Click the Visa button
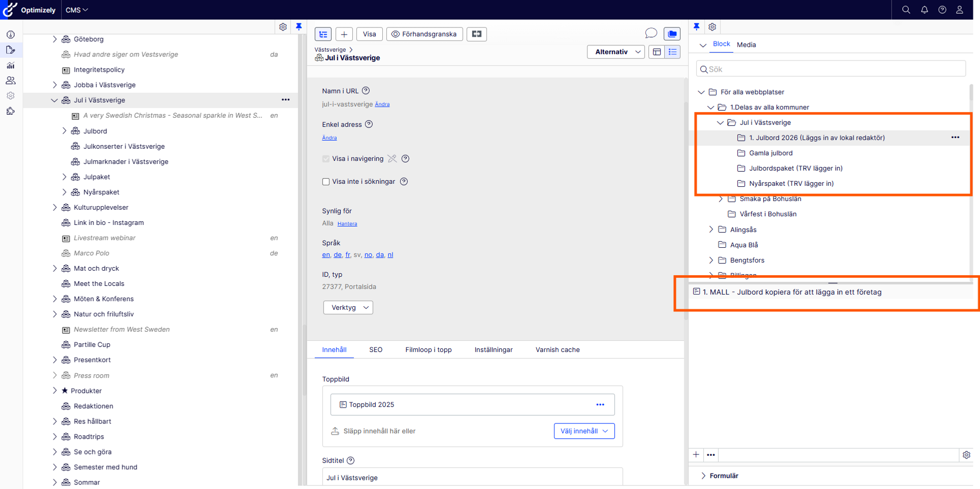Viewport: 980px width, 489px height. (x=370, y=34)
